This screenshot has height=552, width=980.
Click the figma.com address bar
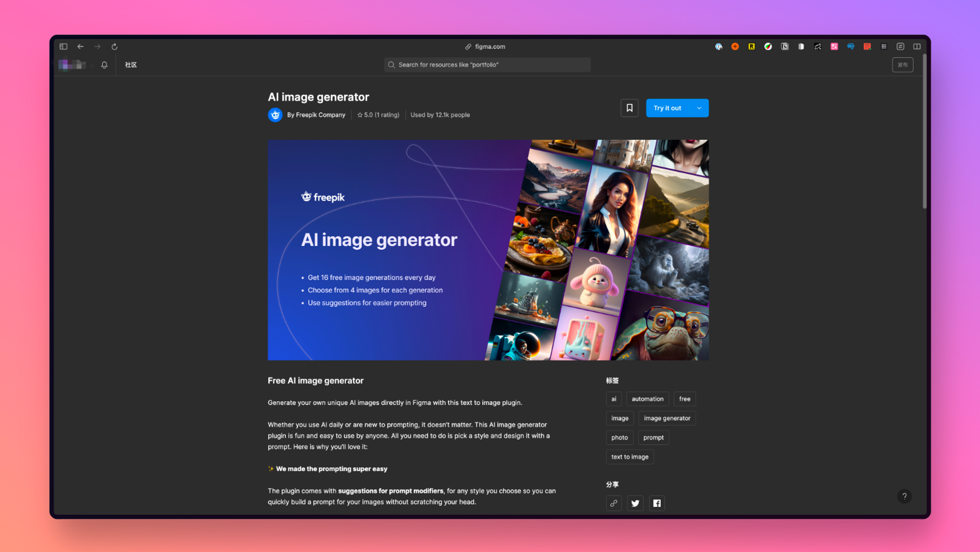click(485, 47)
